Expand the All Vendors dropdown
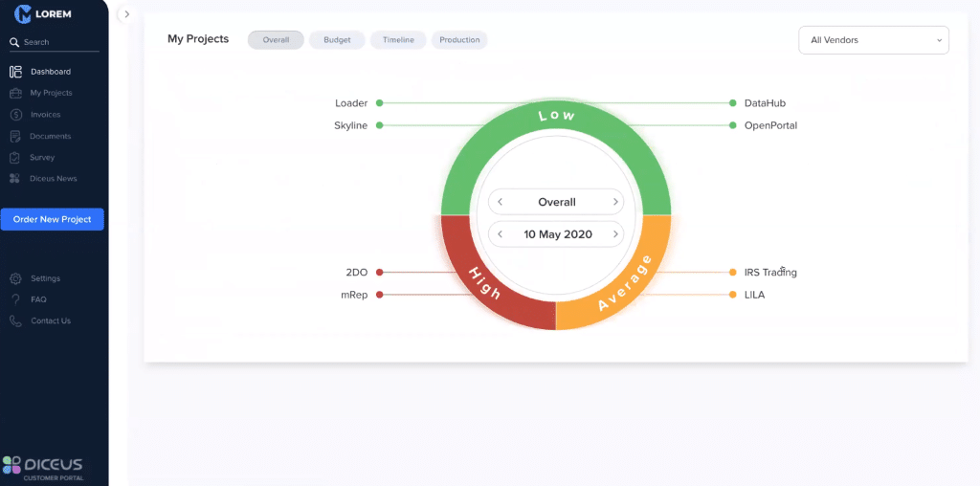The height and width of the screenshot is (486, 980). [873, 40]
